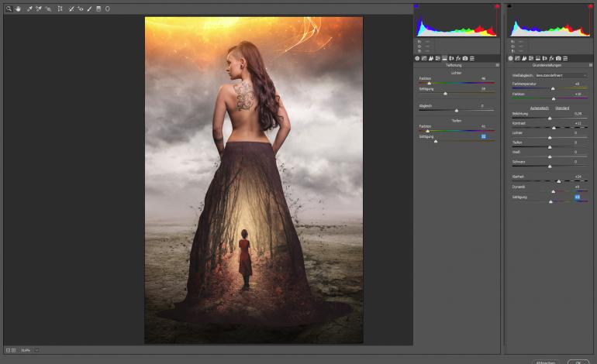This screenshot has width=597, height=364.
Task: Select the White Balance eyedropper tool
Action: tap(29, 9)
